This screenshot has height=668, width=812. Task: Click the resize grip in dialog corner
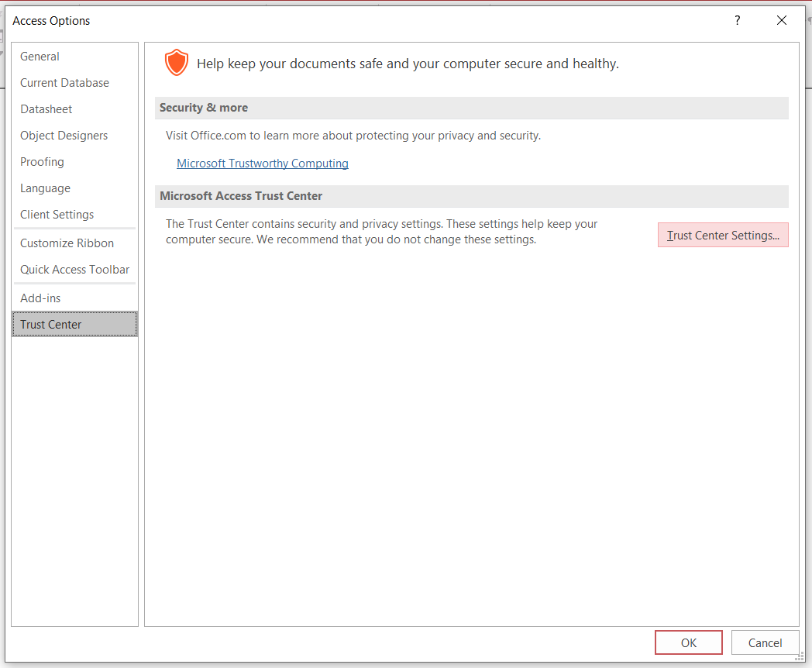(800, 656)
